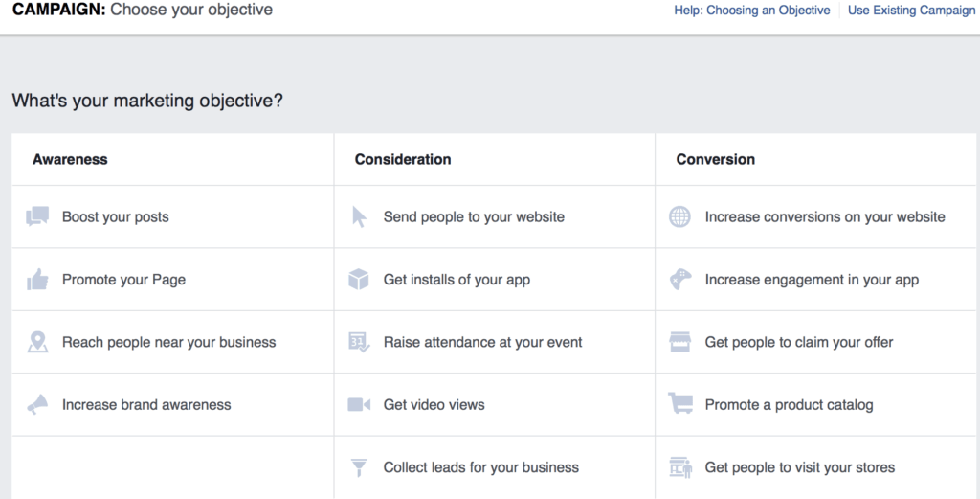This screenshot has height=499, width=980.
Task: Click the video camera icon for video views
Action: (x=359, y=404)
